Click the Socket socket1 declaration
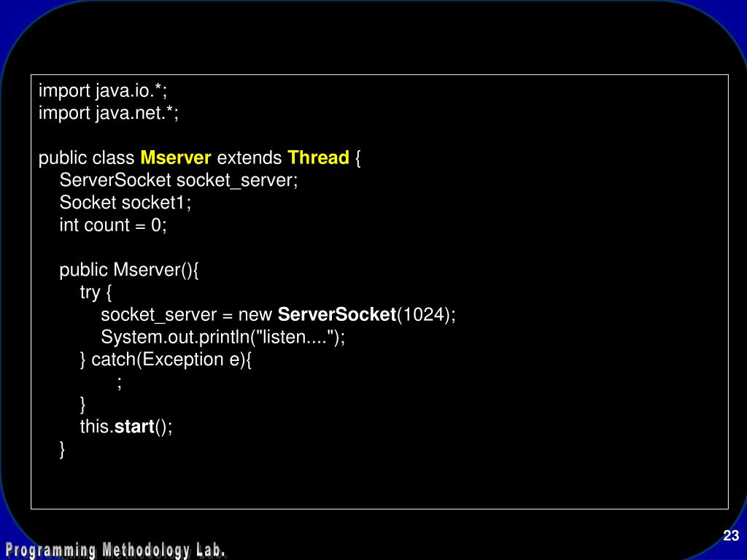The image size is (747, 560). (x=125, y=203)
